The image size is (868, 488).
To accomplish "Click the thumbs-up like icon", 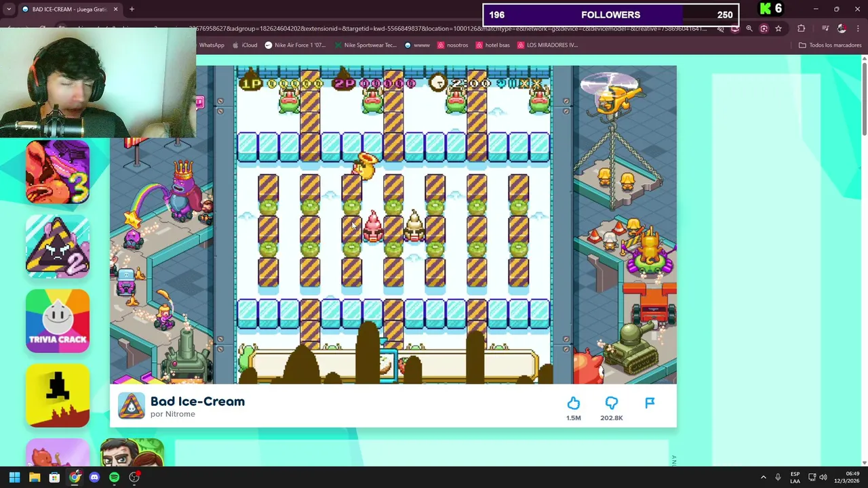I will pos(574,403).
